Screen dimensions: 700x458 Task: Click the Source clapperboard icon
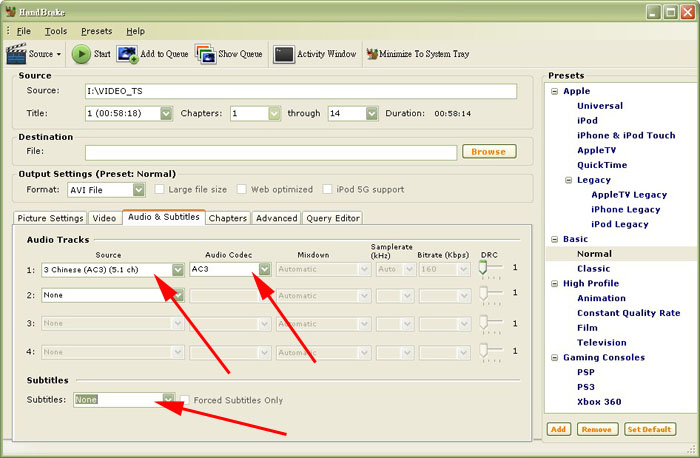tap(17, 54)
